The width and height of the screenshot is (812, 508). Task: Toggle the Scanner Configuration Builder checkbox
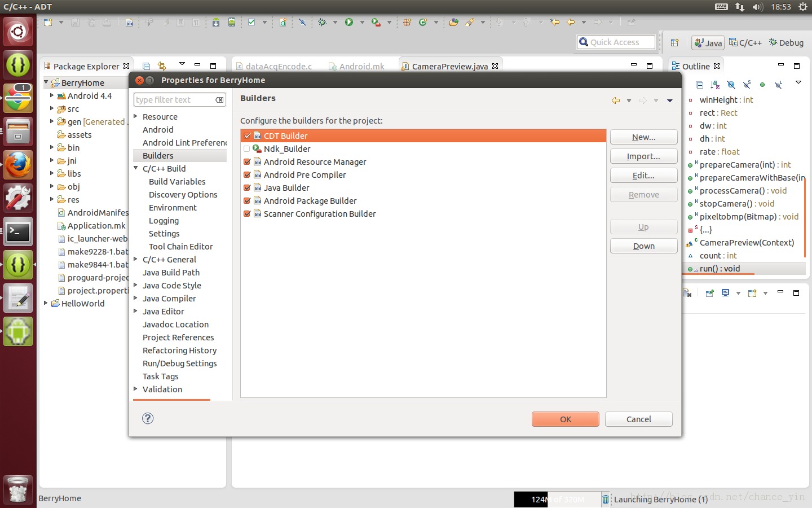(247, 214)
